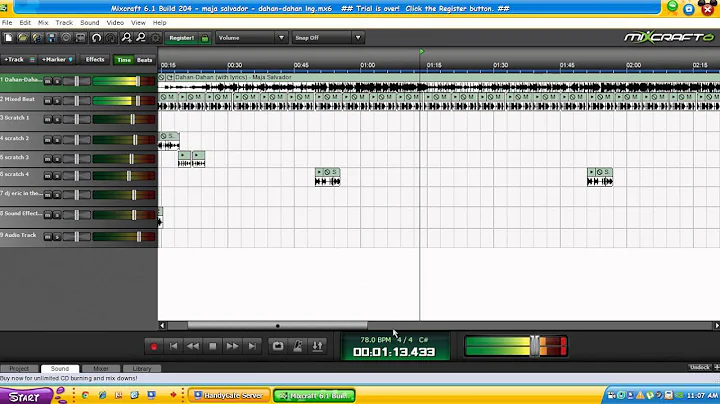Click the Fast Forward button
Viewport: 720px width, 404px height.
pyautogui.click(x=232, y=347)
